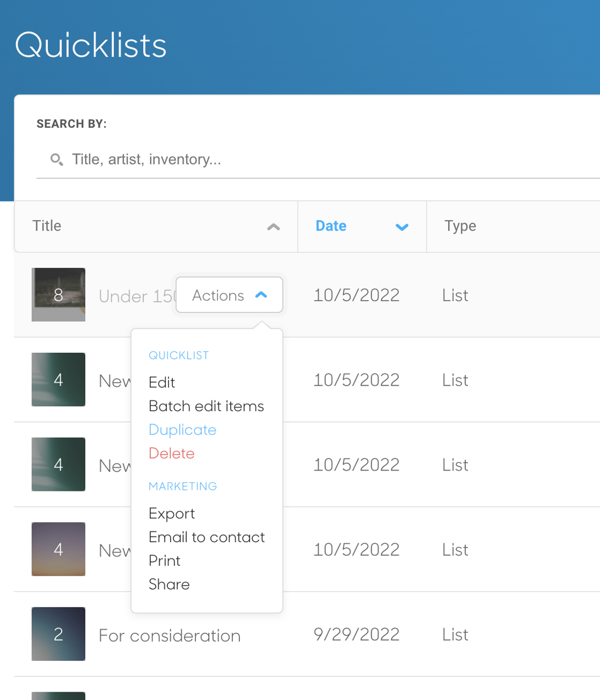Click the search input field

(x=220, y=160)
